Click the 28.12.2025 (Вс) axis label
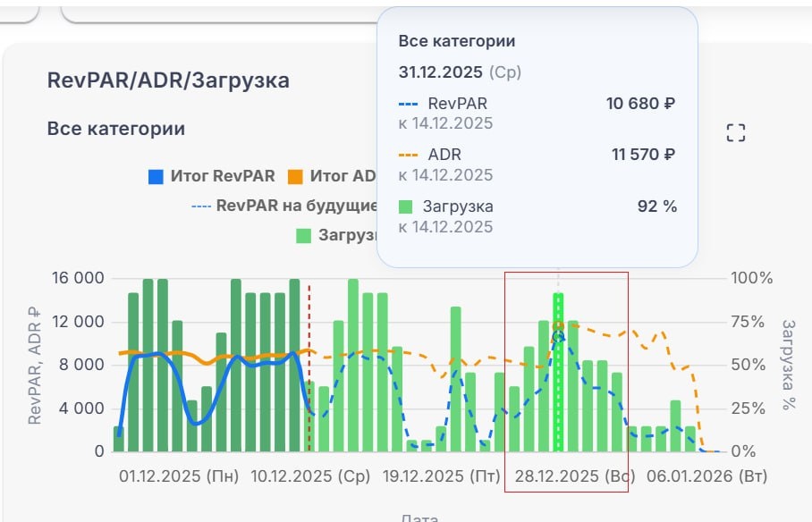Screen dimensions: 812x522 click(x=575, y=476)
